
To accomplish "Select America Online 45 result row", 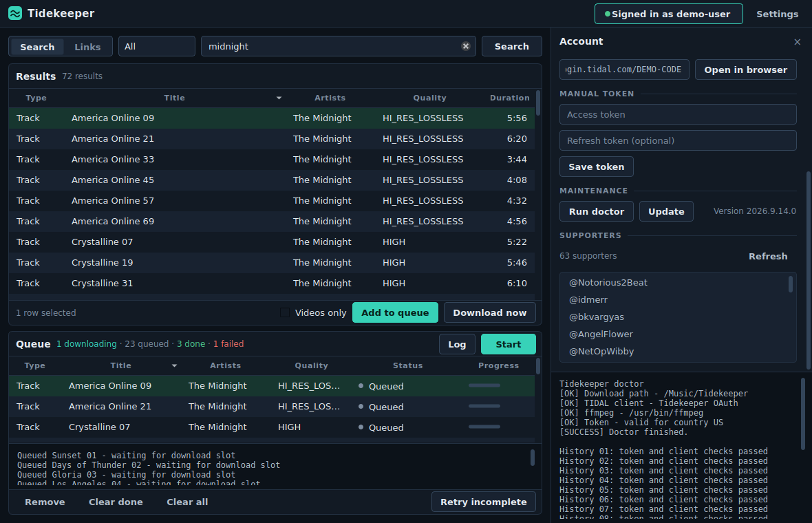I will [x=272, y=180].
